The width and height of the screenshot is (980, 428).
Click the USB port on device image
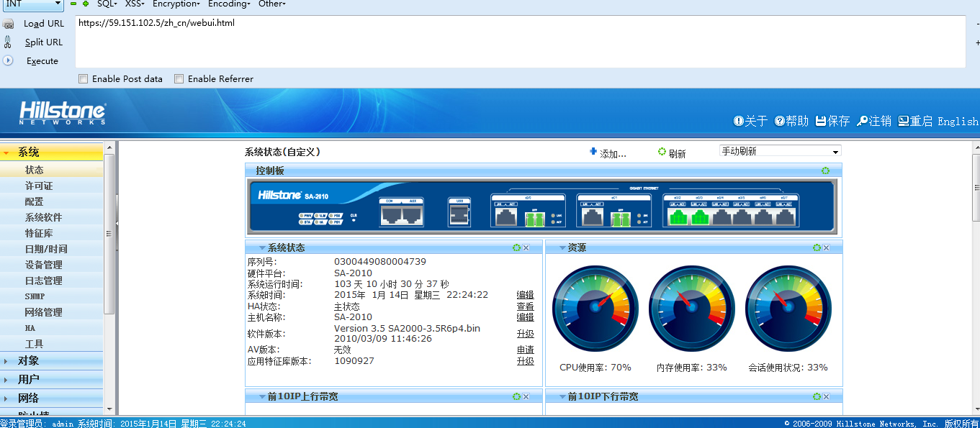[x=459, y=212]
